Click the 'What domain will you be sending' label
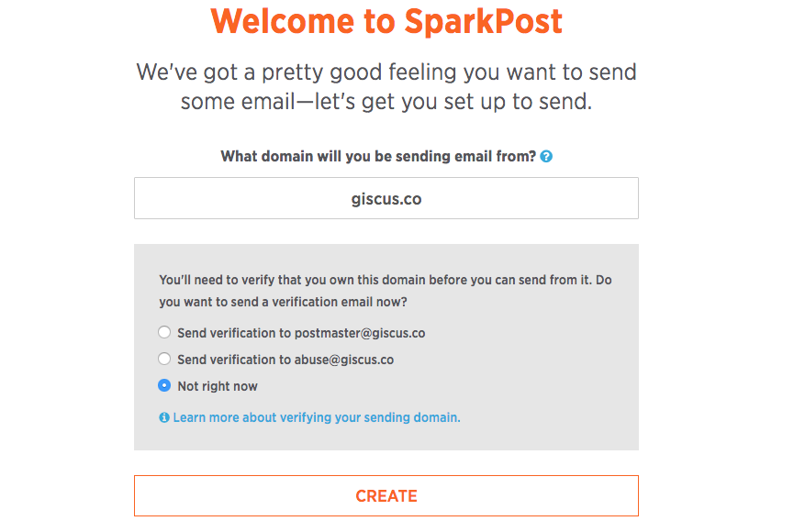Image resolution: width=794 pixels, height=532 pixels. [x=378, y=157]
